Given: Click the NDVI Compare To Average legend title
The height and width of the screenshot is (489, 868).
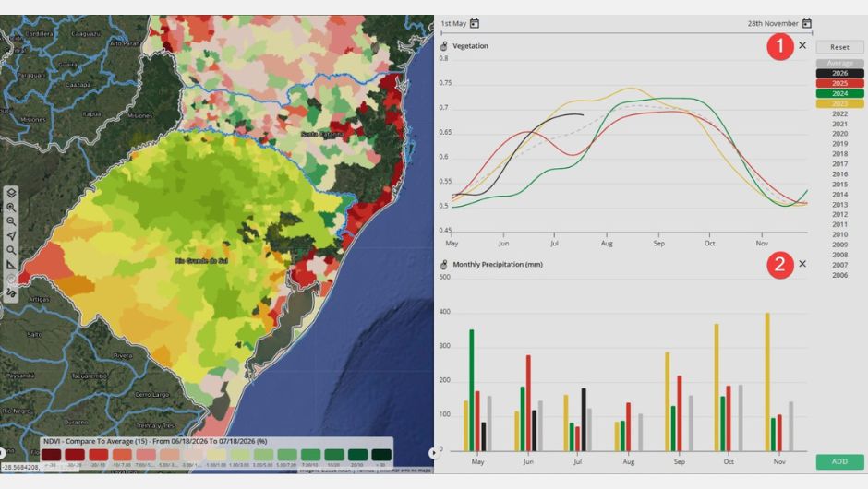Looking at the screenshot, I should pos(155,441).
